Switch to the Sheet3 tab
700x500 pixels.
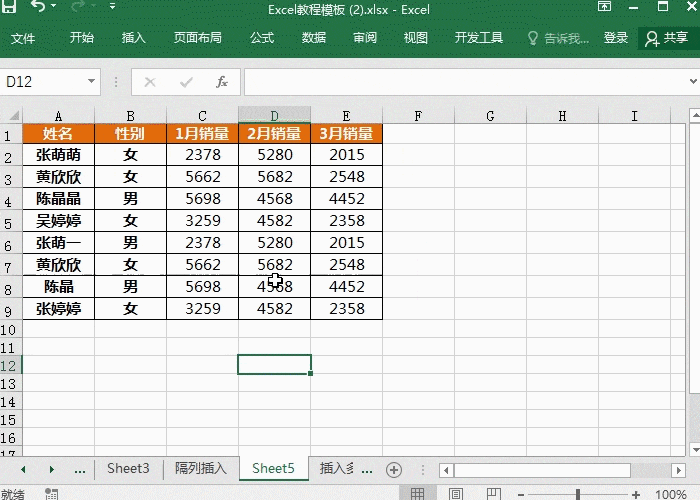[x=128, y=468]
